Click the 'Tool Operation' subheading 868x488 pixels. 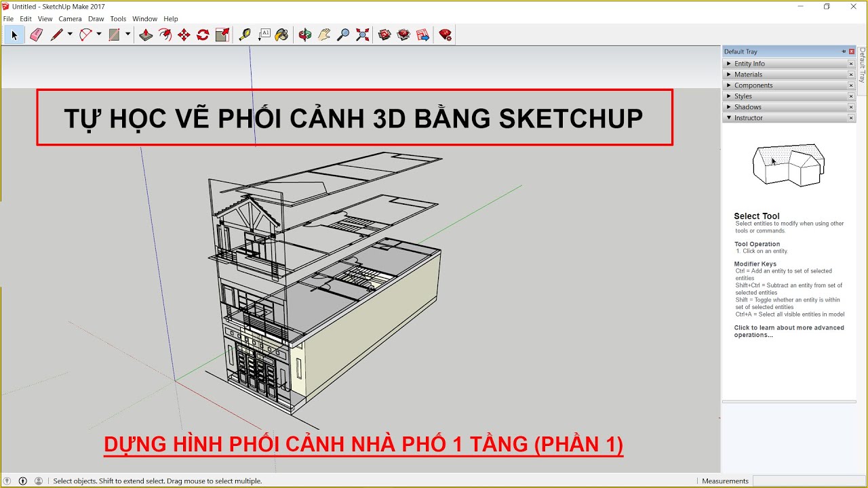click(757, 244)
